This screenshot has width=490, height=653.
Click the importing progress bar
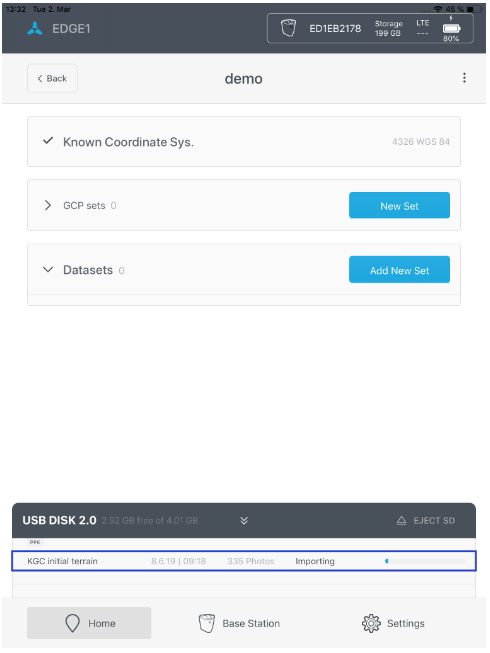(425, 561)
